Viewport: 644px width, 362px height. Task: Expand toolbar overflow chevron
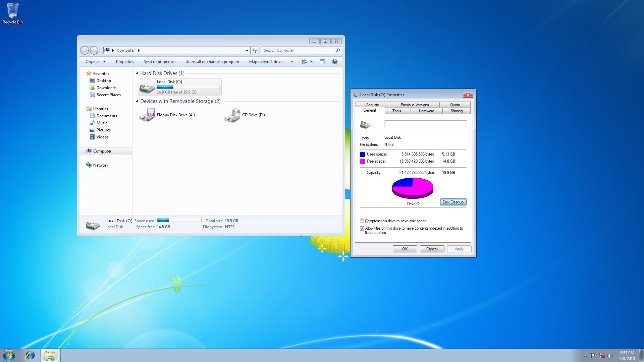[x=291, y=62]
